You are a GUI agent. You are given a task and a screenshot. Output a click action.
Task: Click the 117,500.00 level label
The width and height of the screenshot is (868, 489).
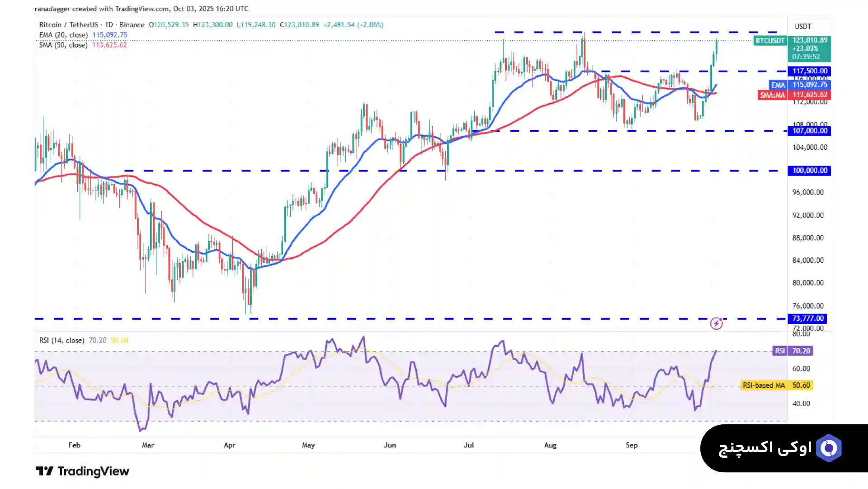pos(809,71)
